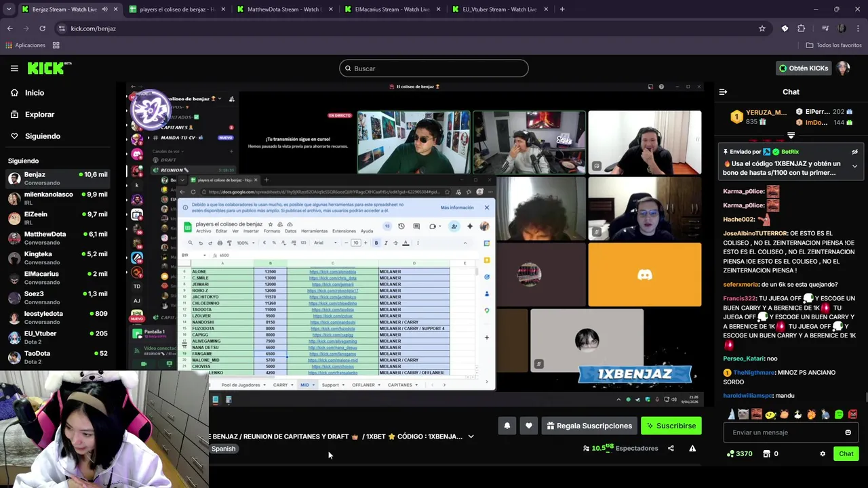Expand the stream title chevron
This screenshot has height=488, width=868.
point(471,436)
